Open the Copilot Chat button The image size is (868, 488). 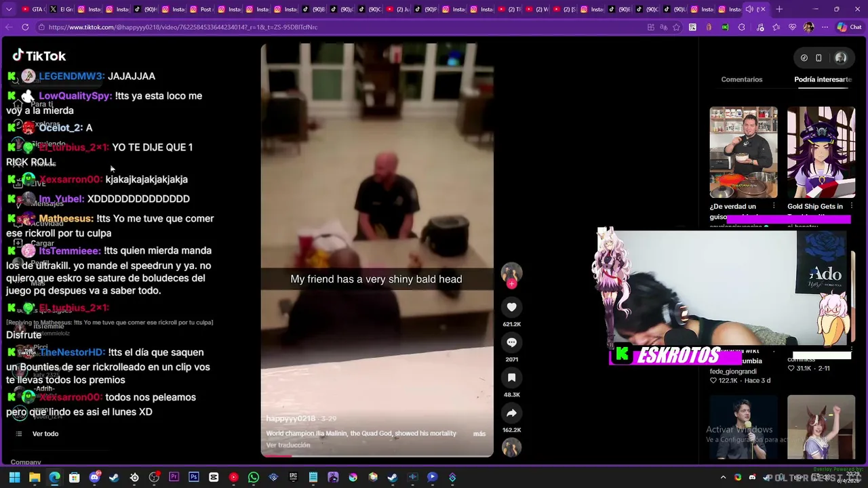click(x=850, y=27)
